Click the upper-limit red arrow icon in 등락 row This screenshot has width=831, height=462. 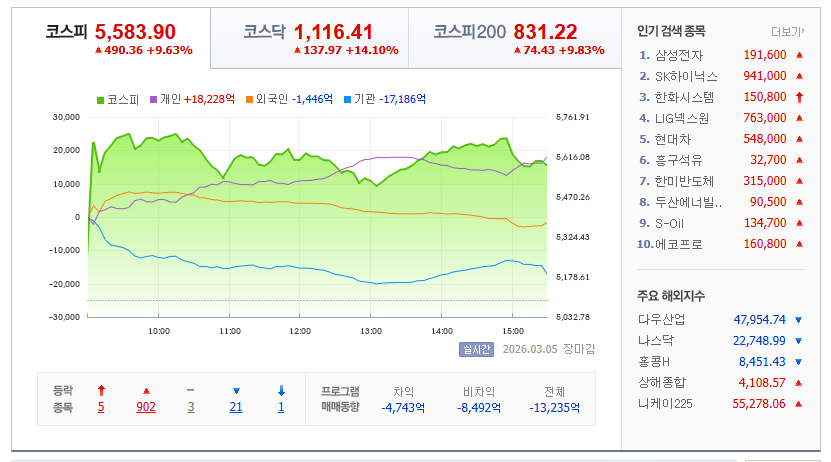101,391
